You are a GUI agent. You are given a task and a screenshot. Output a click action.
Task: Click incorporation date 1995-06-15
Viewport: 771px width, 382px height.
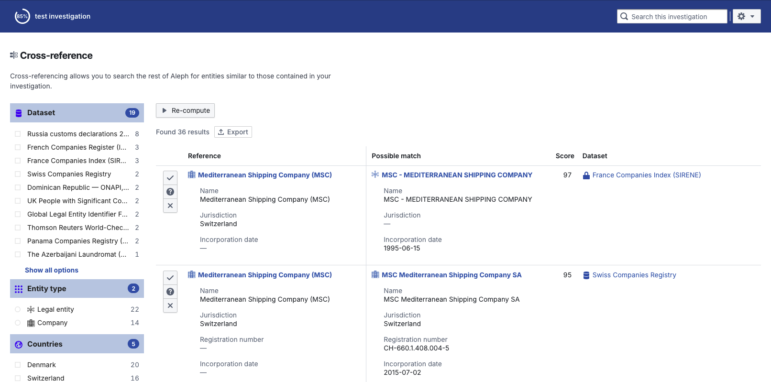(402, 248)
